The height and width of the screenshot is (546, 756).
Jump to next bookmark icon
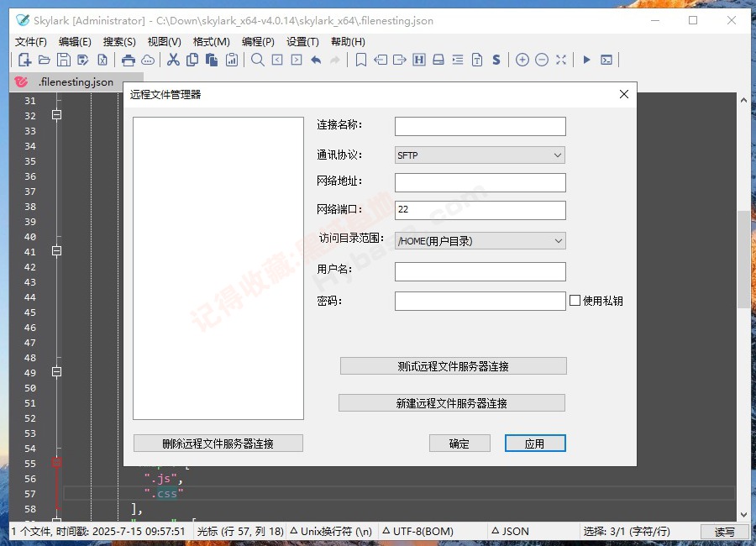[400, 60]
